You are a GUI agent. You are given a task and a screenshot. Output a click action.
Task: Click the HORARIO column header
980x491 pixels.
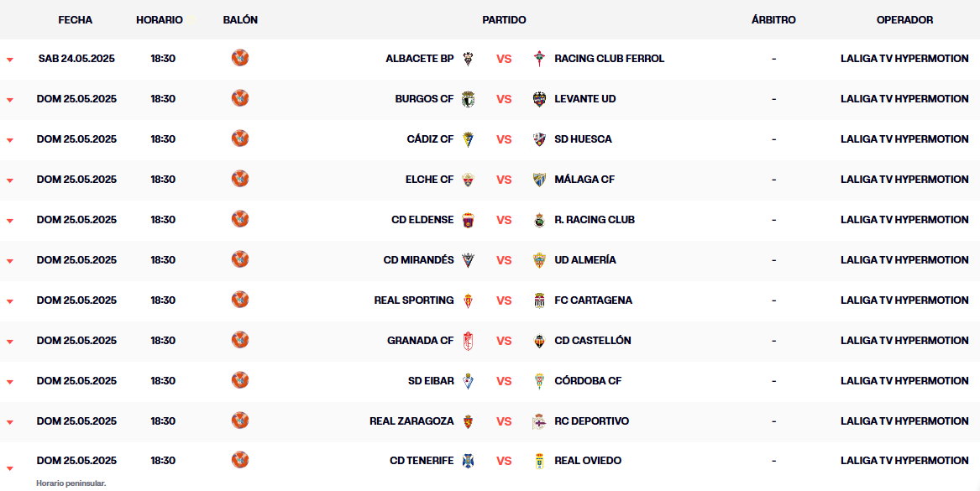pos(160,20)
